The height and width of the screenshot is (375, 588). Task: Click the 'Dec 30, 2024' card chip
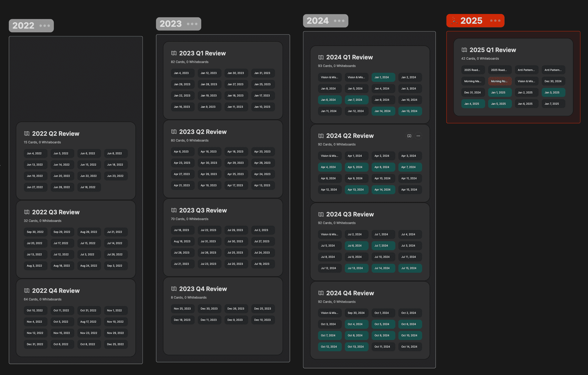click(553, 81)
